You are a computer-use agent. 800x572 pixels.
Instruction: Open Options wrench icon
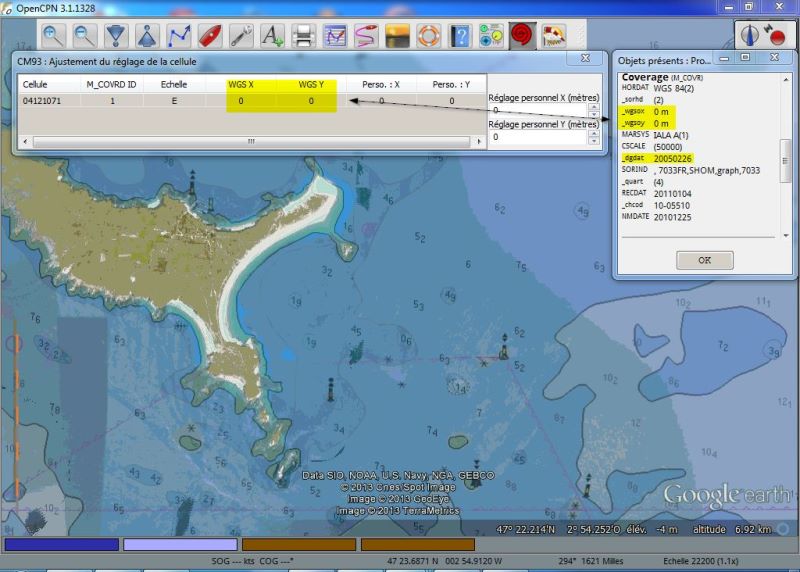(x=241, y=36)
